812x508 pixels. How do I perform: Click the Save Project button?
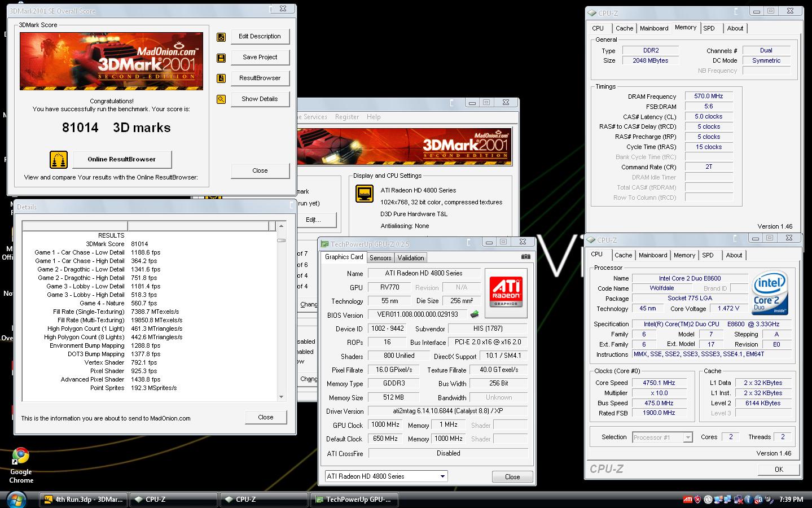click(x=260, y=57)
